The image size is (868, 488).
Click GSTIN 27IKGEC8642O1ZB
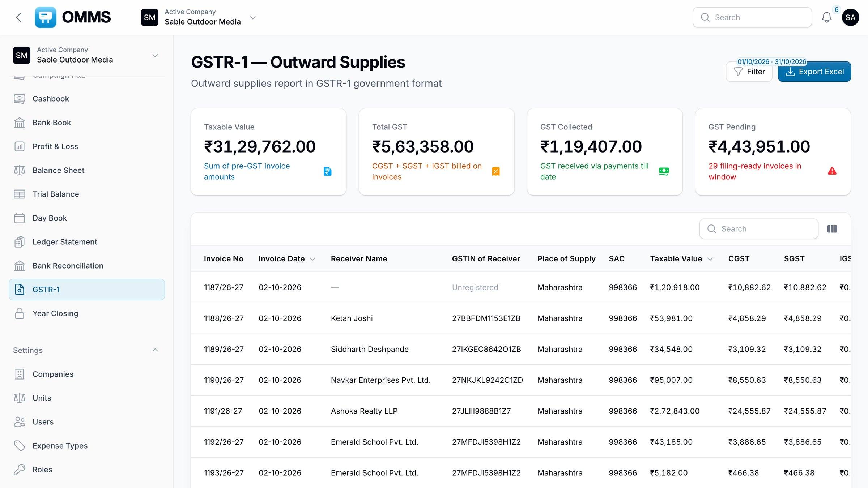(x=486, y=349)
